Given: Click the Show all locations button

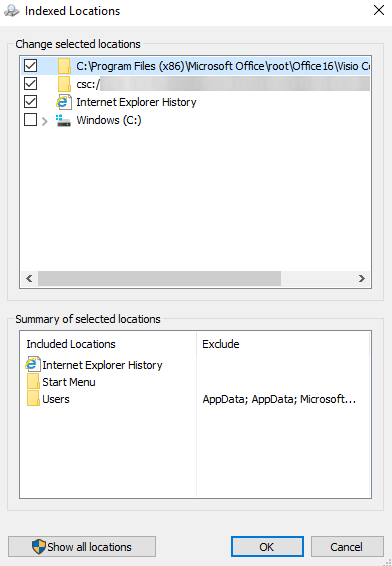Looking at the screenshot, I should 82,547.
